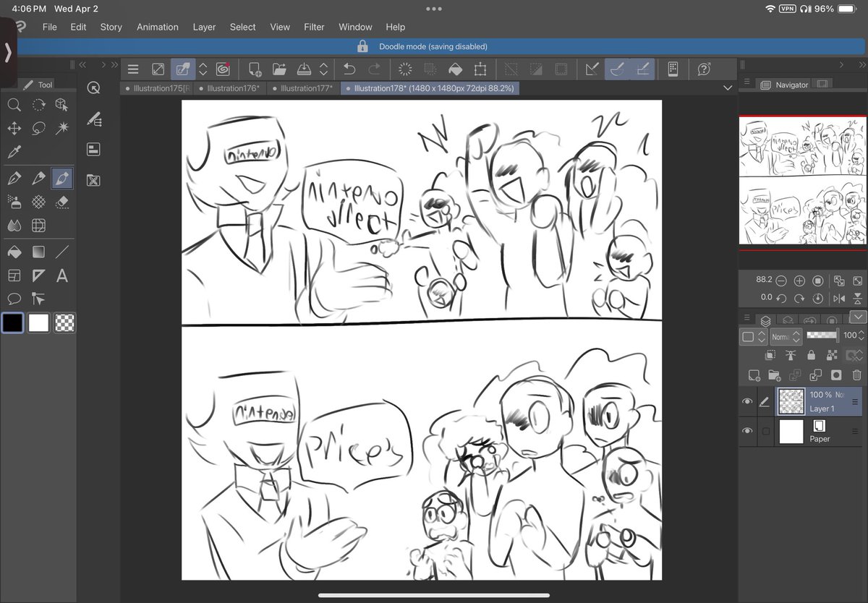Select the Lasso selection tool
This screenshot has width=868, height=603.
point(38,129)
